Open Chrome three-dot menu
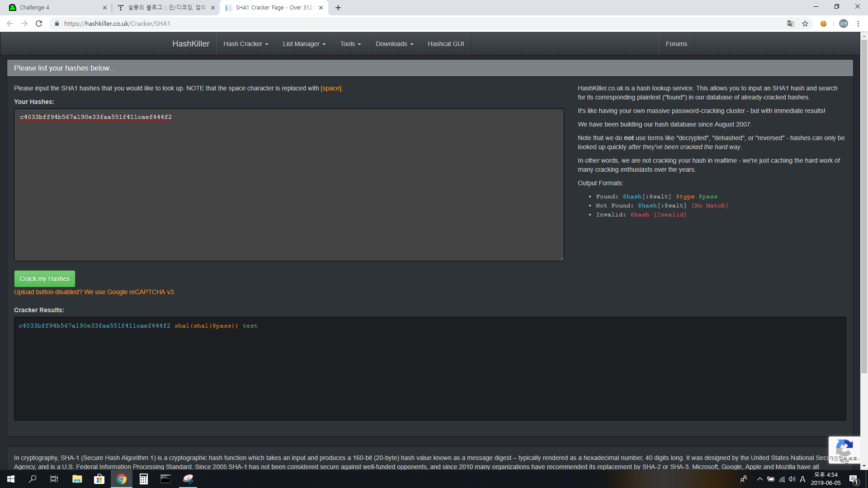Image resolution: width=868 pixels, height=488 pixels. coord(858,23)
